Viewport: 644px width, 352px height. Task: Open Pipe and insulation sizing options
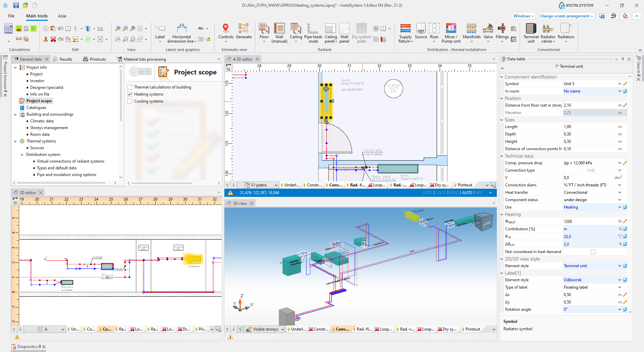66,175
